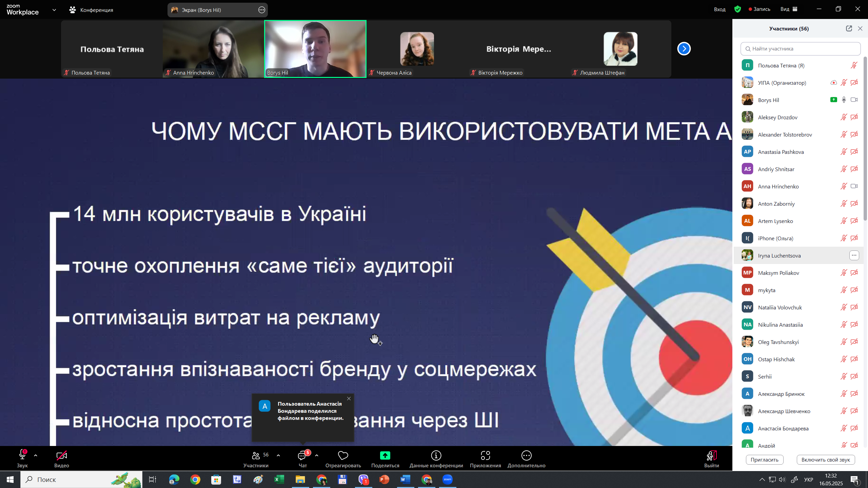
Task: Toggle the microphone (Звук) mute button
Action: [22, 455]
